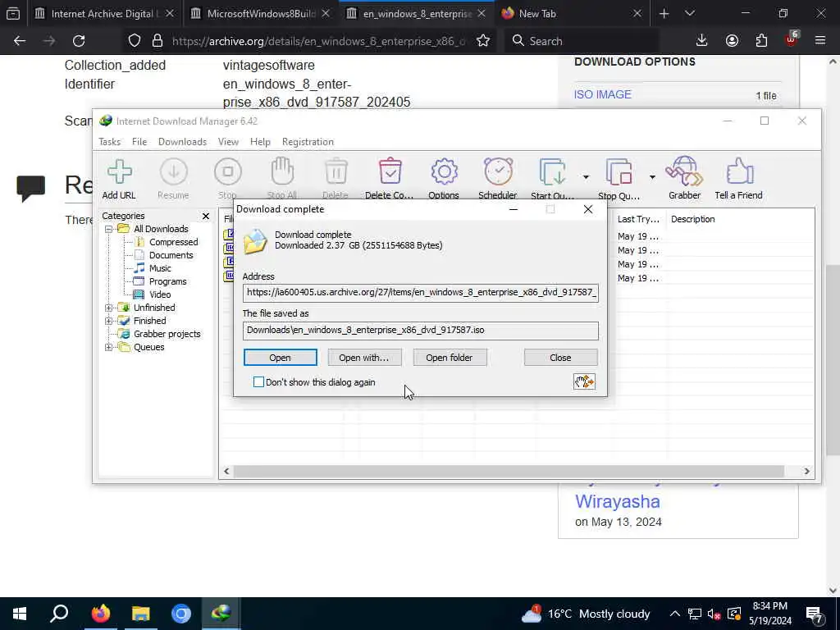Open Firefox extensions puzzle icon
840x630 pixels.
click(762, 41)
